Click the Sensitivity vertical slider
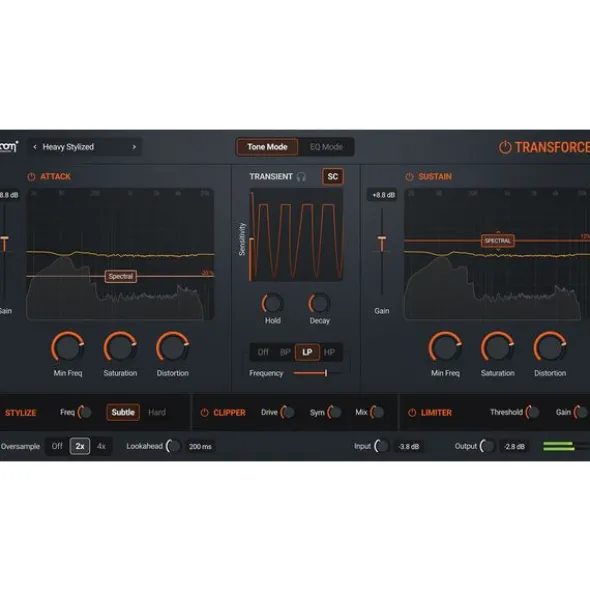This screenshot has width=590, height=591. coord(251,237)
